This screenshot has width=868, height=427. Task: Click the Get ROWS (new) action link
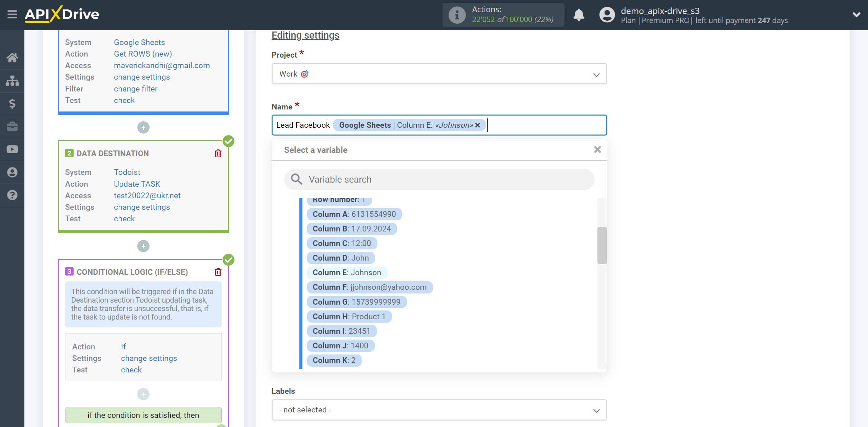tap(143, 54)
